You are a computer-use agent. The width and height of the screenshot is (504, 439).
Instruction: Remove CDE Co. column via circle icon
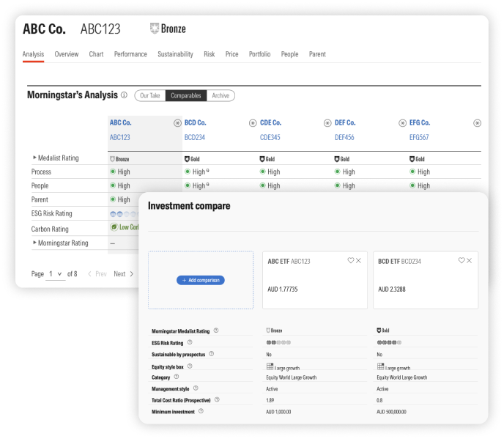point(327,123)
